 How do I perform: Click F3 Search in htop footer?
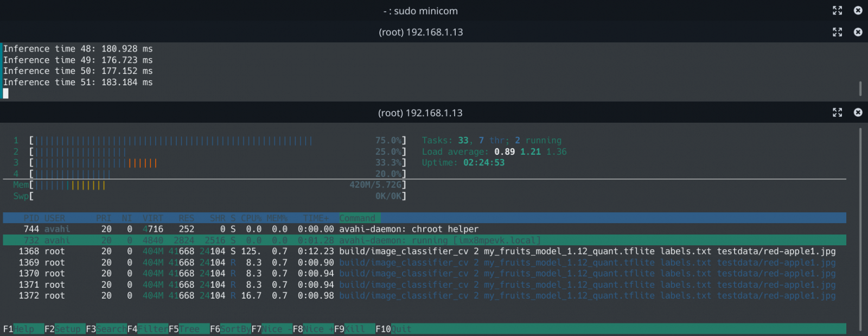pyautogui.click(x=106, y=329)
